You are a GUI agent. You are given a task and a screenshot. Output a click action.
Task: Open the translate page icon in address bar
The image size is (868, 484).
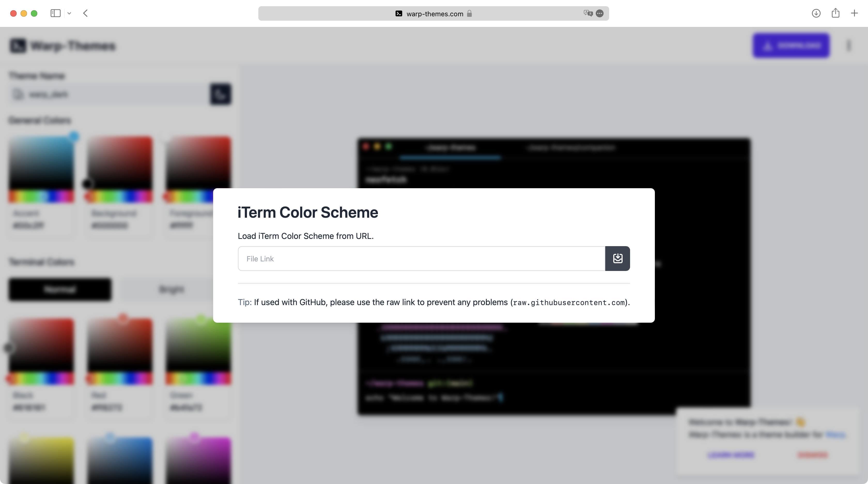pyautogui.click(x=588, y=13)
